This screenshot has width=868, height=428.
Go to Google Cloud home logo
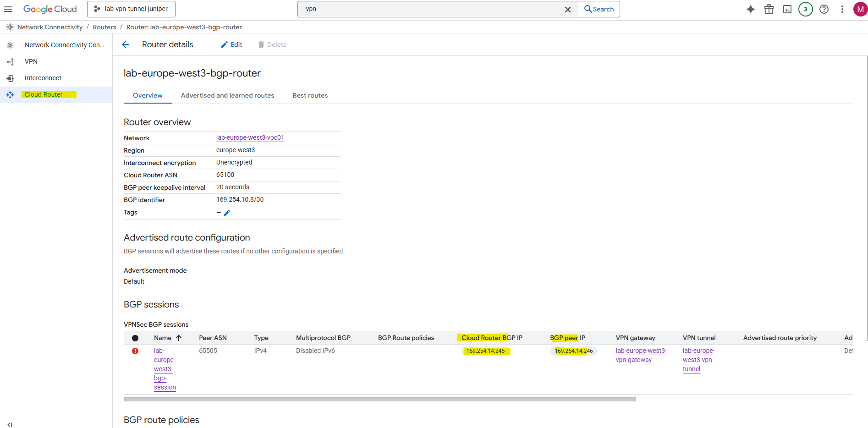point(50,9)
